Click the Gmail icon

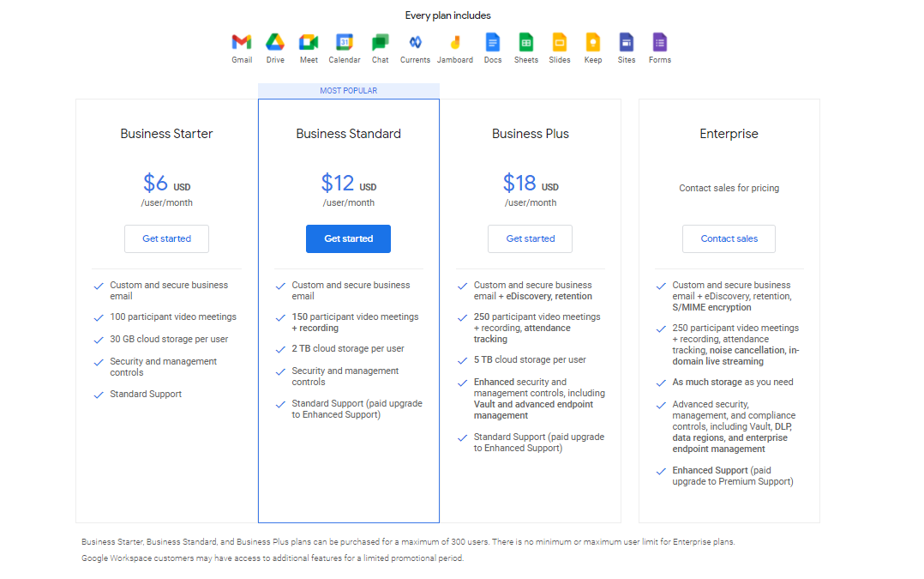pyautogui.click(x=242, y=42)
